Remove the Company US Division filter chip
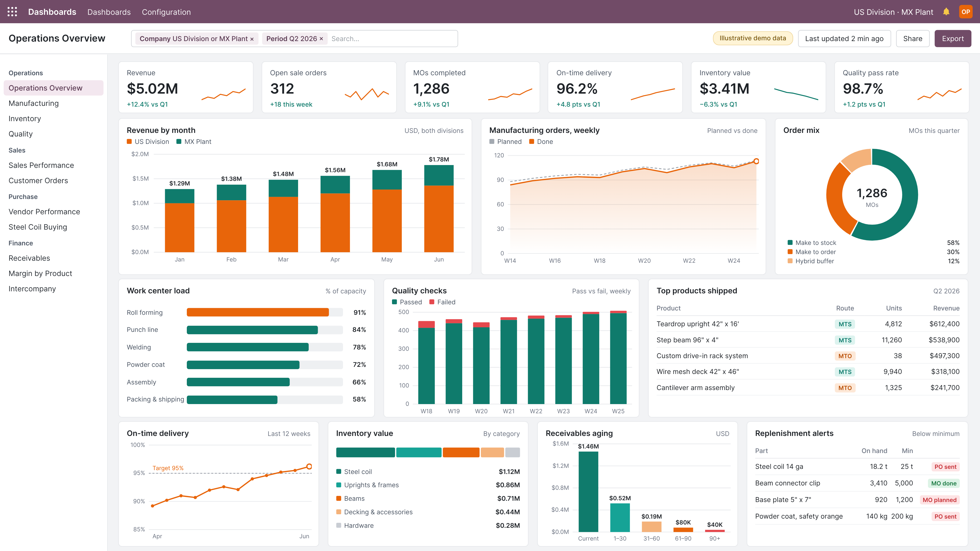This screenshot has height=551, width=980. tap(252, 39)
